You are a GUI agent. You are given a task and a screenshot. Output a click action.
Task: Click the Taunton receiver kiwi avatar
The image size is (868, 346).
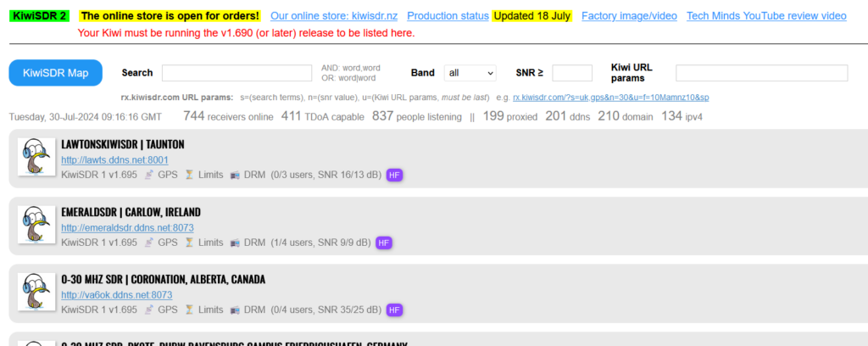[36, 157]
